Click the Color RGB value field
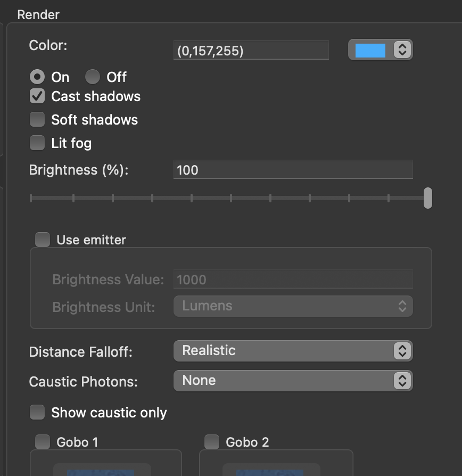Screen dimensions: 462x476 tap(250, 50)
